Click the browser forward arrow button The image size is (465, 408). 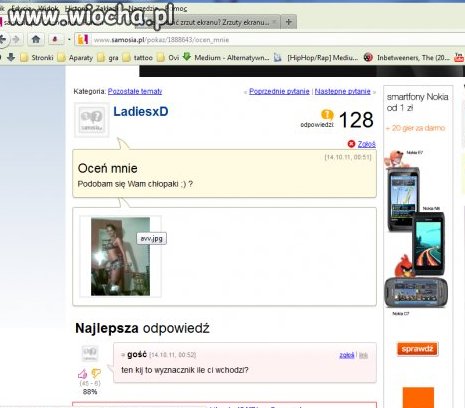pos(16,40)
